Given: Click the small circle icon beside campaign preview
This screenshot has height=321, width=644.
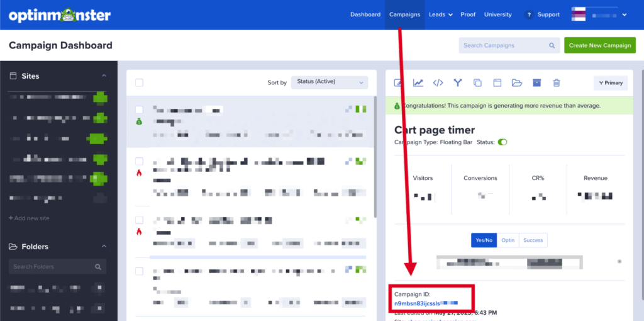Looking at the screenshot, I should pyautogui.click(x=619, y=261).
